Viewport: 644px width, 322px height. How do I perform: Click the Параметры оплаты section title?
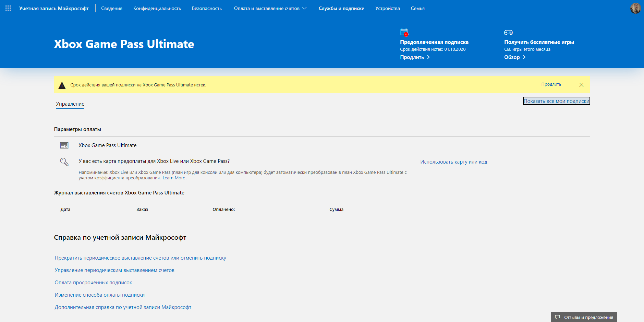[x=77, y=129]
